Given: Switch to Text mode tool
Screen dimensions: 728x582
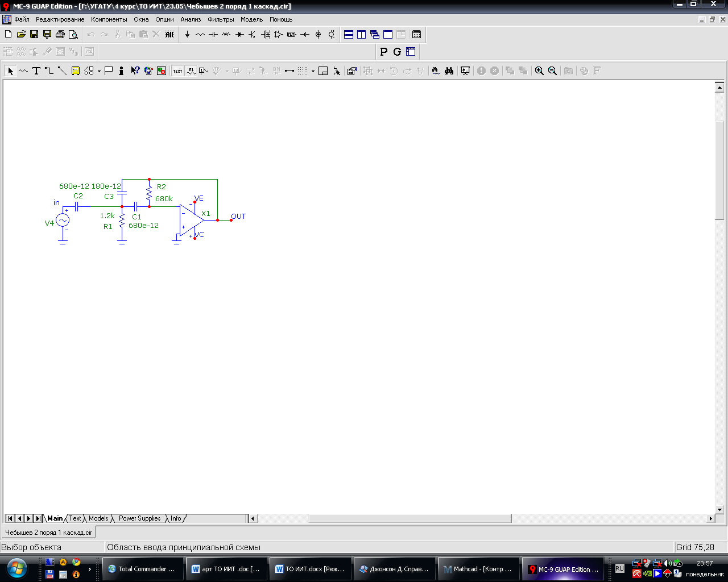Looking at the screenshot, I should pyautogui.click(x=36, y=70).
